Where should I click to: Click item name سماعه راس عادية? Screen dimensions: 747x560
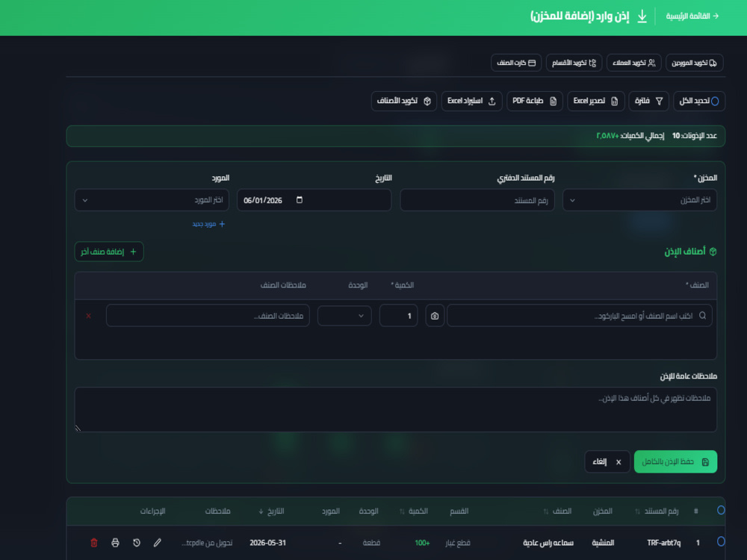tap(548, 542)
